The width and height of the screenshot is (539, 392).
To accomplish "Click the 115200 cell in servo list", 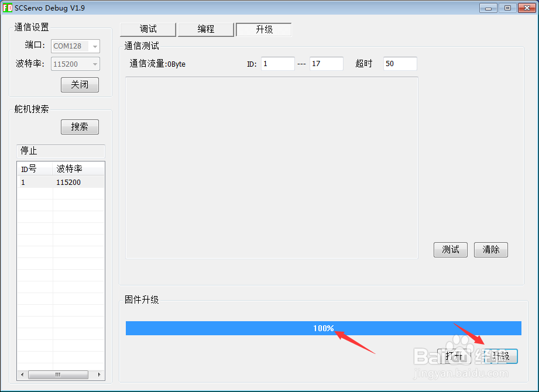I will (x=68, y=182).
